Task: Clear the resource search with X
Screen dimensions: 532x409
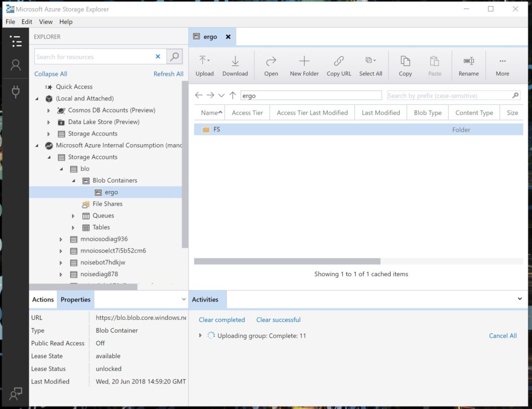Action: 158,57
